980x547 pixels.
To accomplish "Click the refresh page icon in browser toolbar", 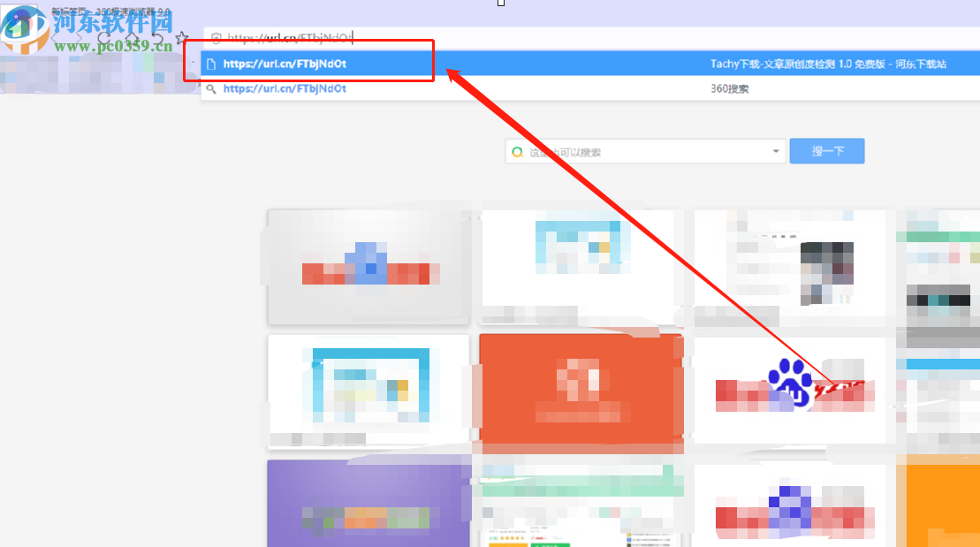I will tap(103, 39).
